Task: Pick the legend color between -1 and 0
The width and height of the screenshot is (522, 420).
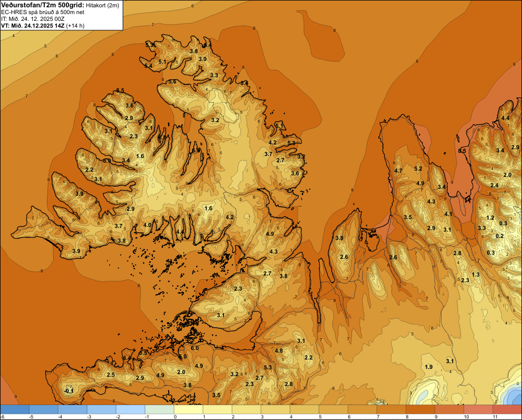Action: point(159,410)
